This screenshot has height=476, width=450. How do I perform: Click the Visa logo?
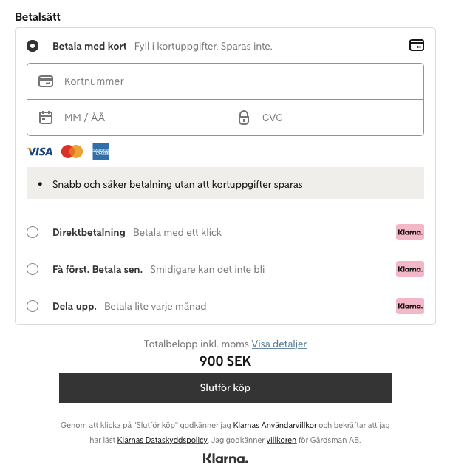point(40,152)
